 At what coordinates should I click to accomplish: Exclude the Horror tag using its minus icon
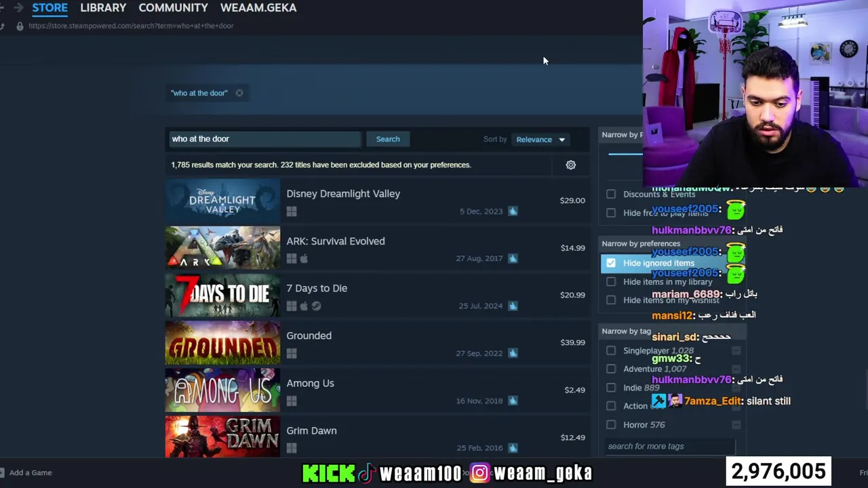pos(736,425)
